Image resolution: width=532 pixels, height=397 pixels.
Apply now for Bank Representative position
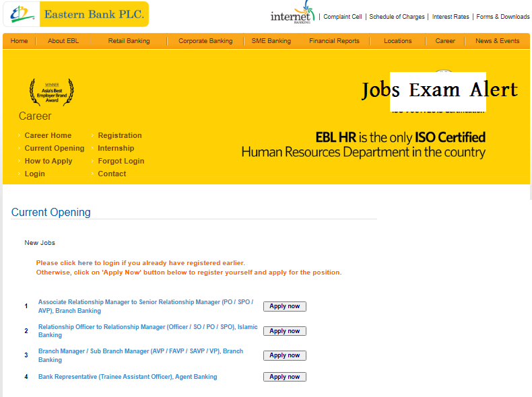pos(285,377)
